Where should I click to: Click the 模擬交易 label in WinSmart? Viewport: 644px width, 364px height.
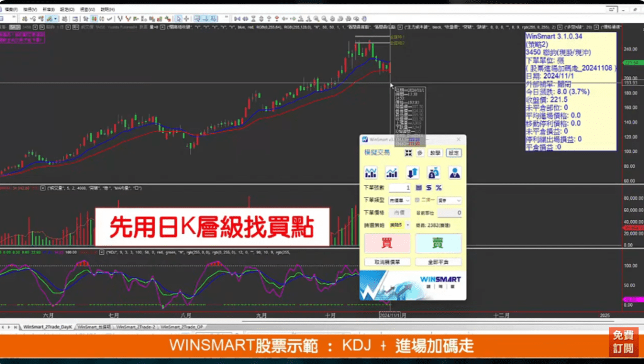[x=377, y=153]
